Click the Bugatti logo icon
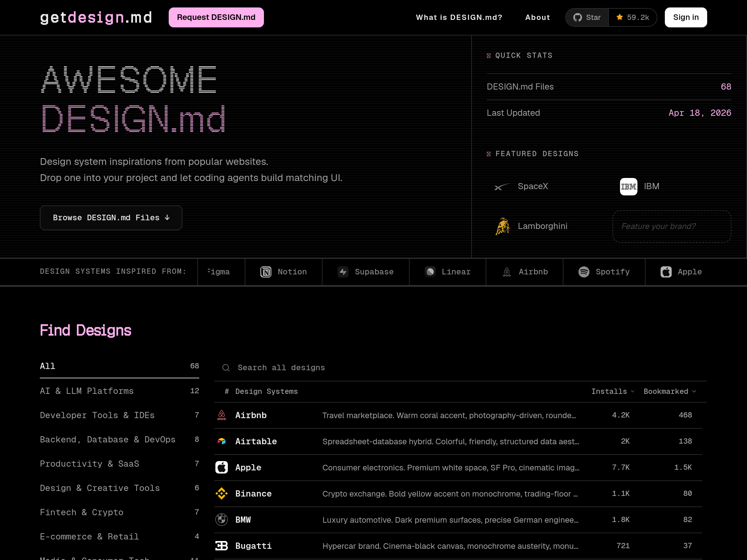The width and height of the screenshot is (747, 560). pos(222,546)
